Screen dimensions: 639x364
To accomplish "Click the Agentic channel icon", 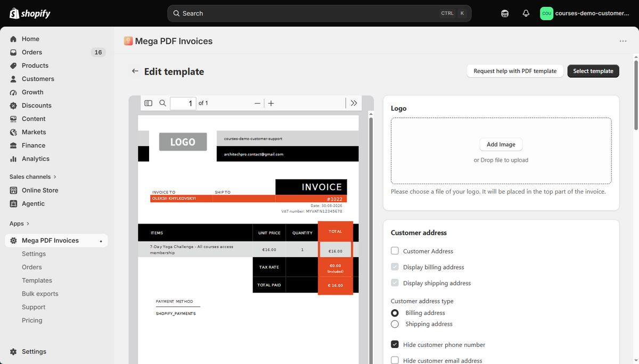I will tap(13, 203).
